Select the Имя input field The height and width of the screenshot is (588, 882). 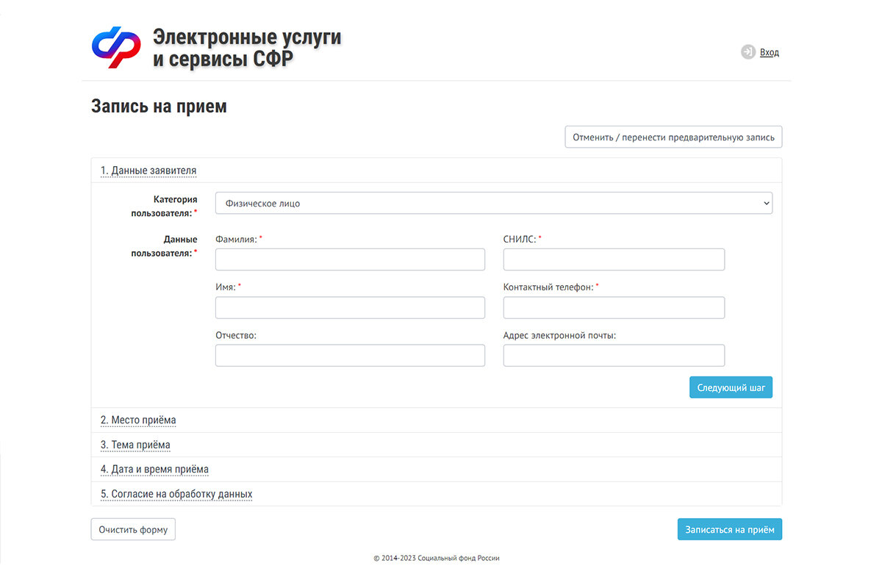click(350, 307)
